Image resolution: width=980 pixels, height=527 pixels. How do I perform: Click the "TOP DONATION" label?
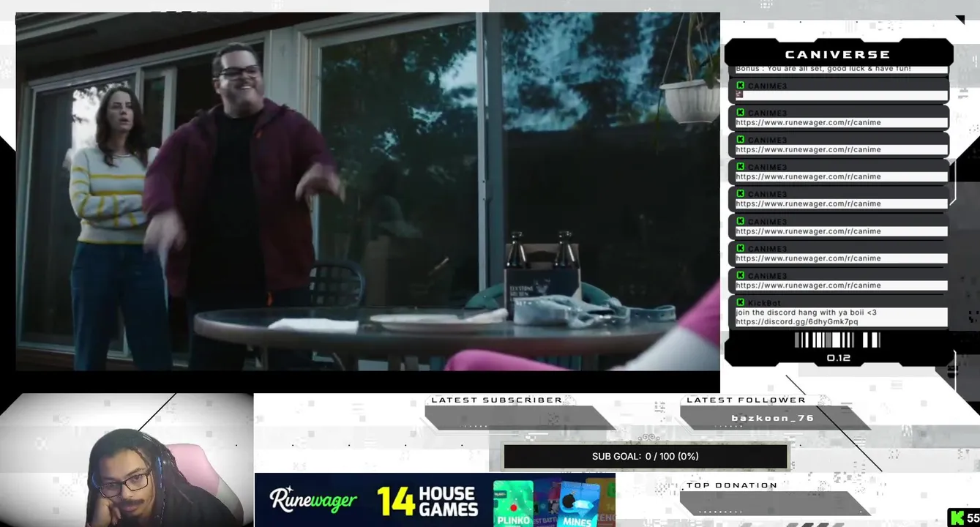732,485
